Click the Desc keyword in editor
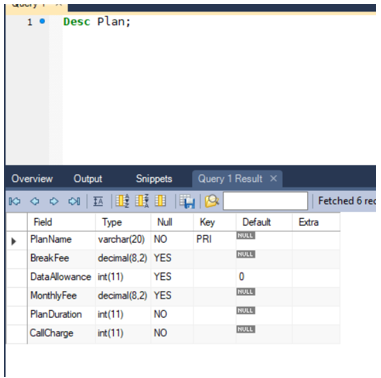This screenshot has height=378, width=381. (x=77, y=22)
